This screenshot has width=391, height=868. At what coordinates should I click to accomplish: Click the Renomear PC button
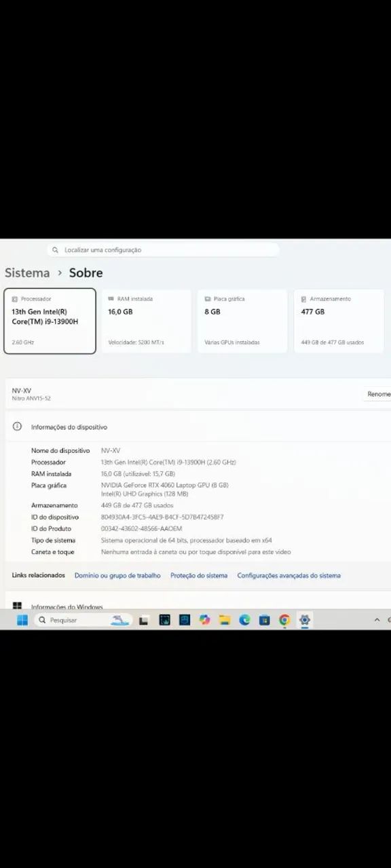tap(378, 394)
